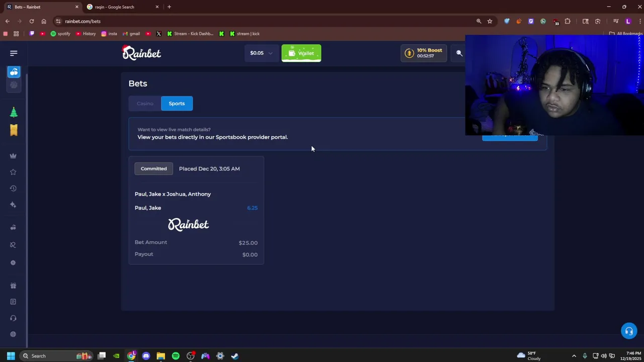Image resolution: width=644 pixels, height=362 pixels.
Task: Open the headset support sidebar icon
Action: tap(13, 318)
